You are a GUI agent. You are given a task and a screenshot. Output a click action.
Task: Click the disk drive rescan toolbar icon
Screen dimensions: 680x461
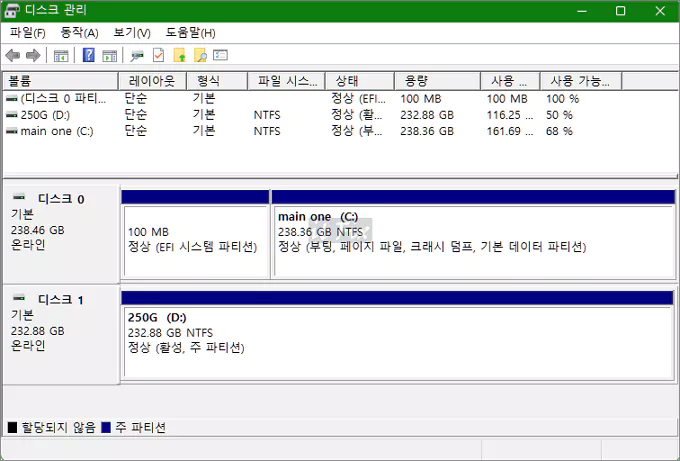tap(137, 56)
